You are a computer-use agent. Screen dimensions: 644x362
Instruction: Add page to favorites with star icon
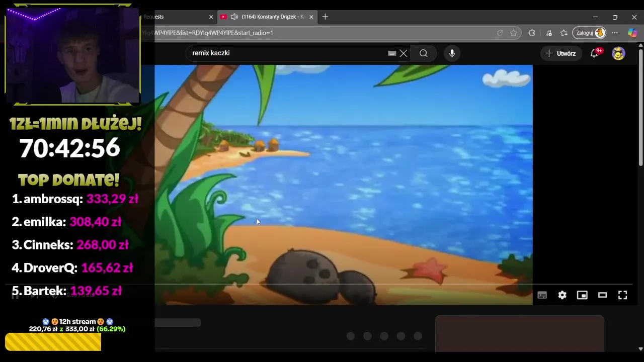[513, 33]
